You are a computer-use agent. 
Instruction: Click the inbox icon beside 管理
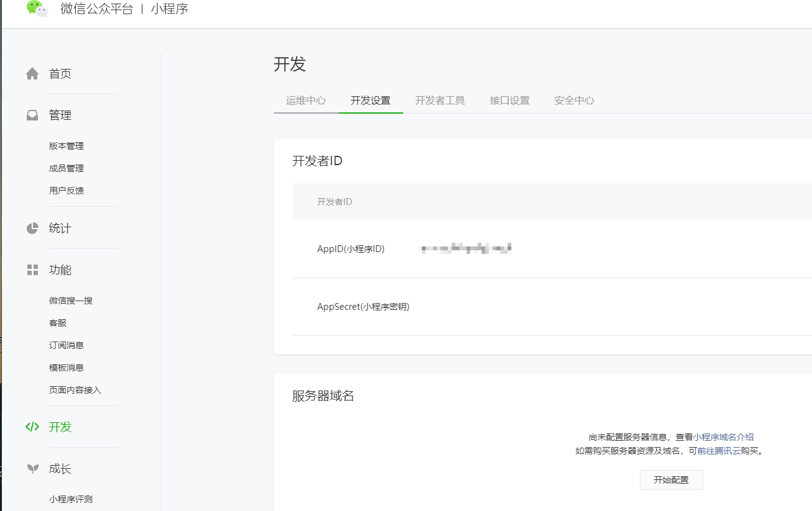pyautogui.click(x=32, y=115)
